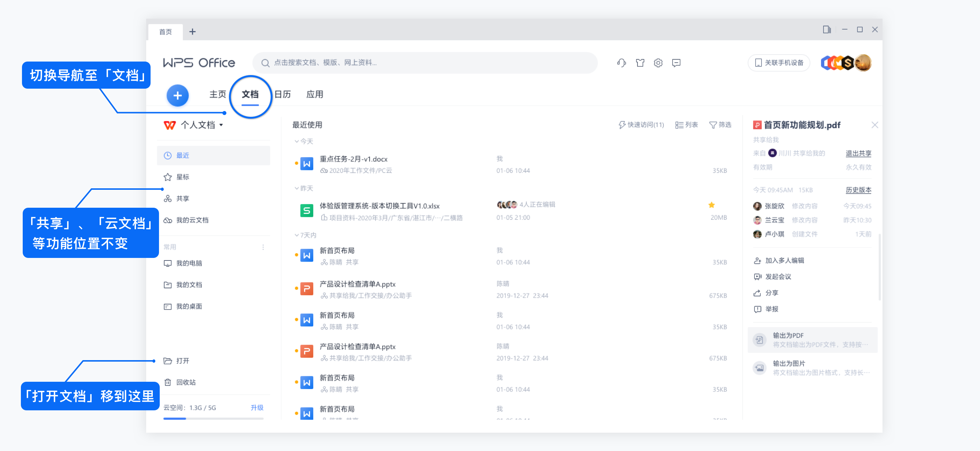Collapse the 7天内 group
This screenshot has width=980, height=451.
coord(297,235)
